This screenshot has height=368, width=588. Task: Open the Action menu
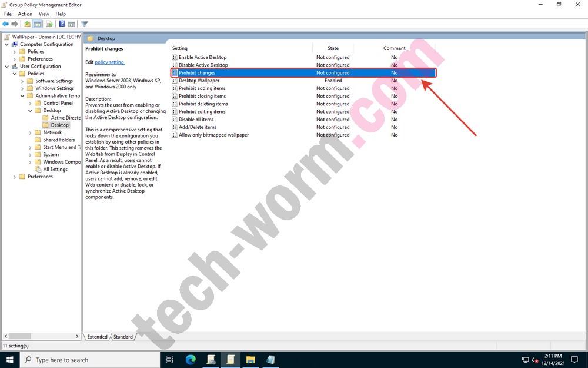(25, 14)
